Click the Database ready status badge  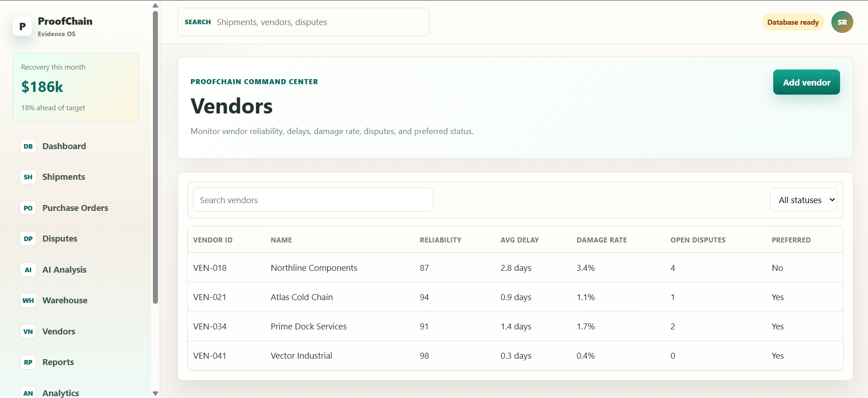point(793,22)
